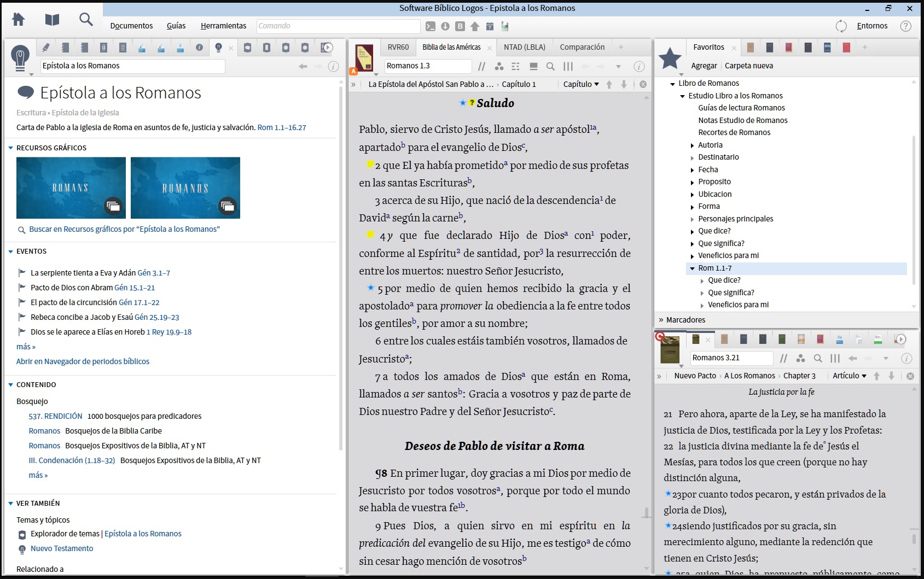Viewport: 924px width, 579px height.
Task: Select Notas Estudio de Romanos item
Action: point(743,120)
